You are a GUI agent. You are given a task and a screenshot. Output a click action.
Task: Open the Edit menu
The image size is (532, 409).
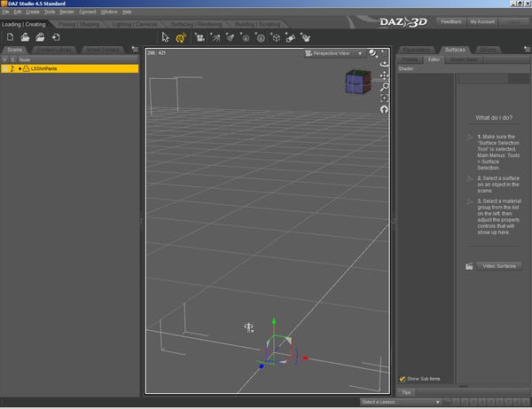coord(18,12)
